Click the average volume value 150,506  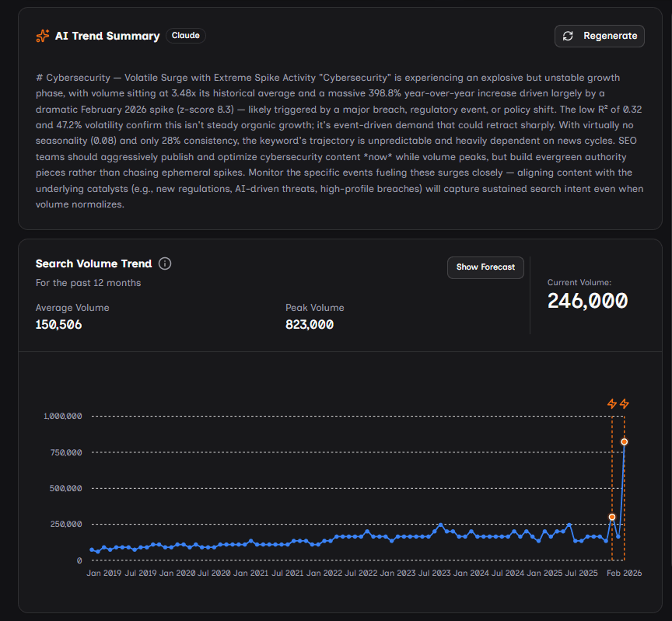tap(58, 325)
